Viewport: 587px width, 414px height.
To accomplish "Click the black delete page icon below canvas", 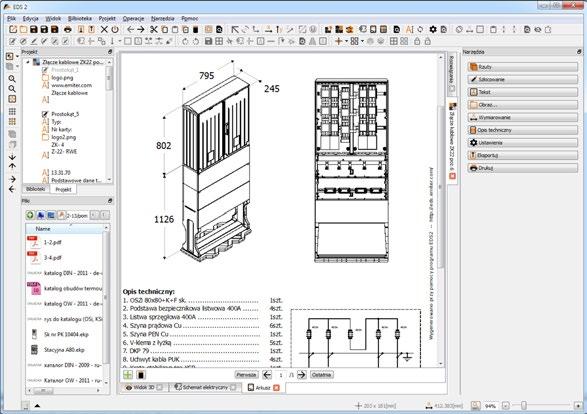I will (x=141, y=375).
